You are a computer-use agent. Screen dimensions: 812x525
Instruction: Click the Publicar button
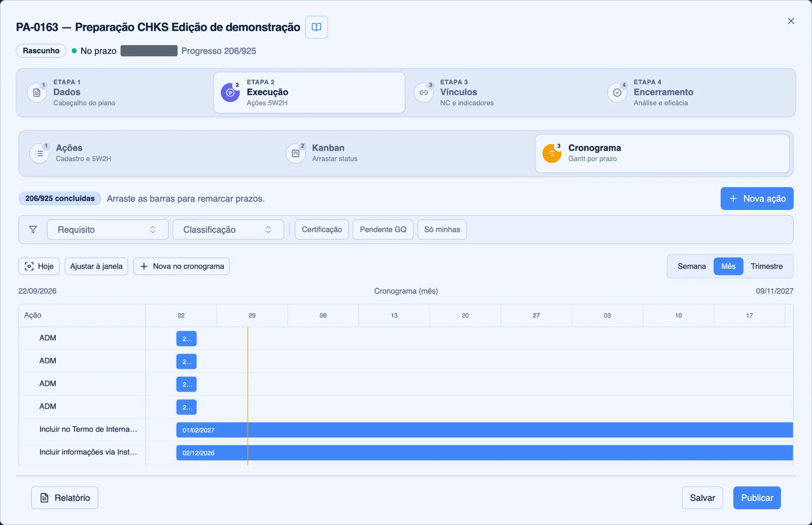tap(757, 498)
